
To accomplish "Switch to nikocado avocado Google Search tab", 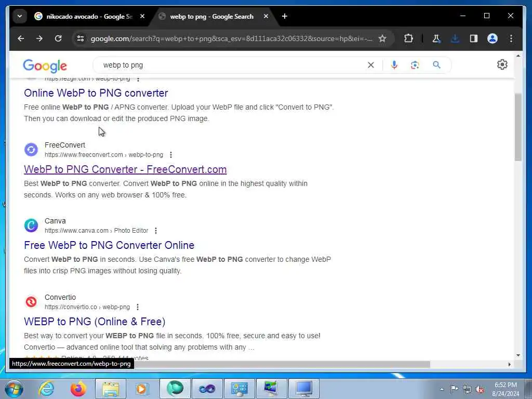I will [x=89, y=16].
